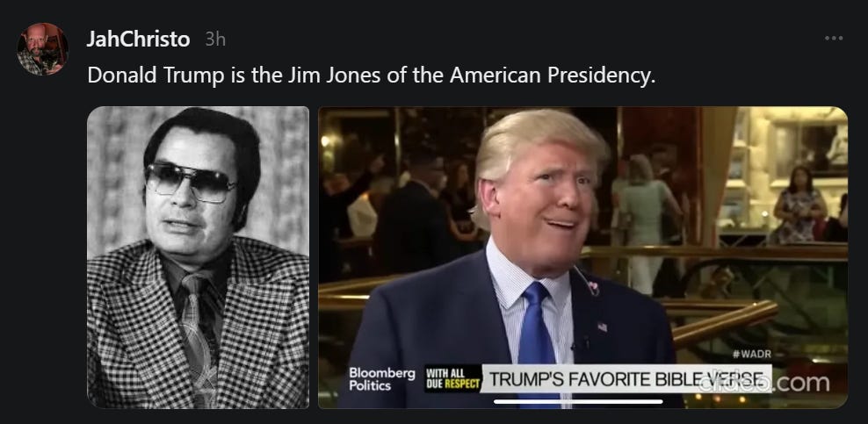Click the background woman in the floral dress
The image size is (868, 424).
[x=799, y=205]
